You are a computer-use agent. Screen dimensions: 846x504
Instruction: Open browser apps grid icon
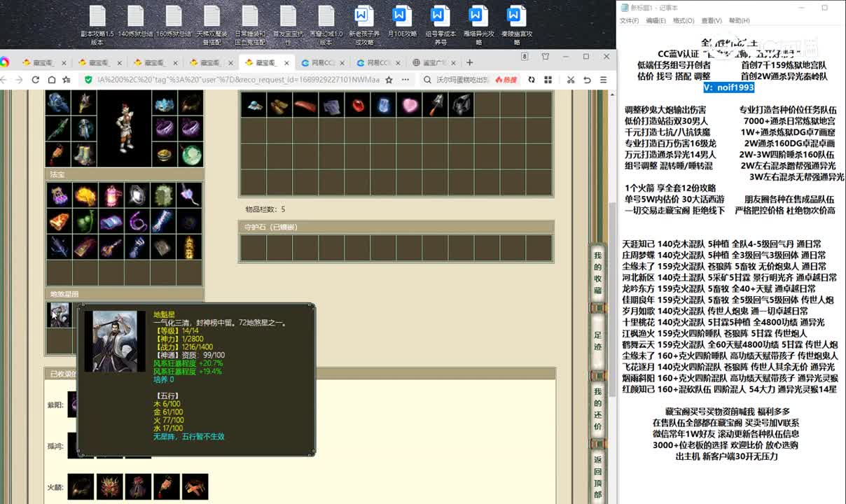tap(548, 80)
